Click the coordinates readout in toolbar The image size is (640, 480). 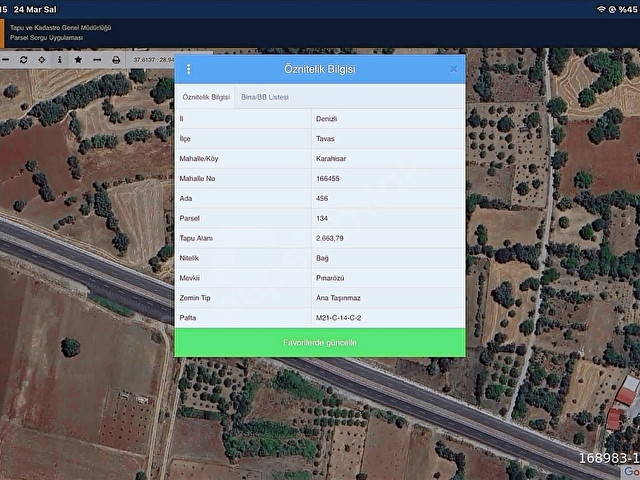153,60
